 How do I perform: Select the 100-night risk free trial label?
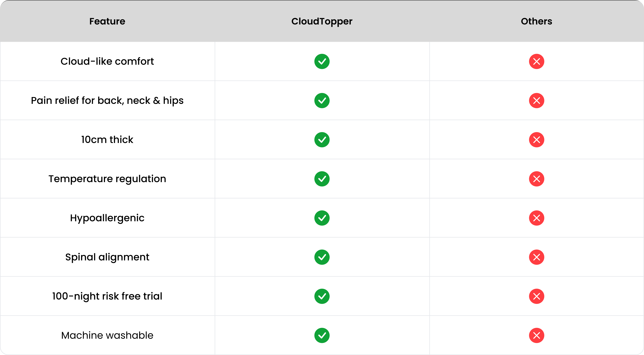pos(107,296)
